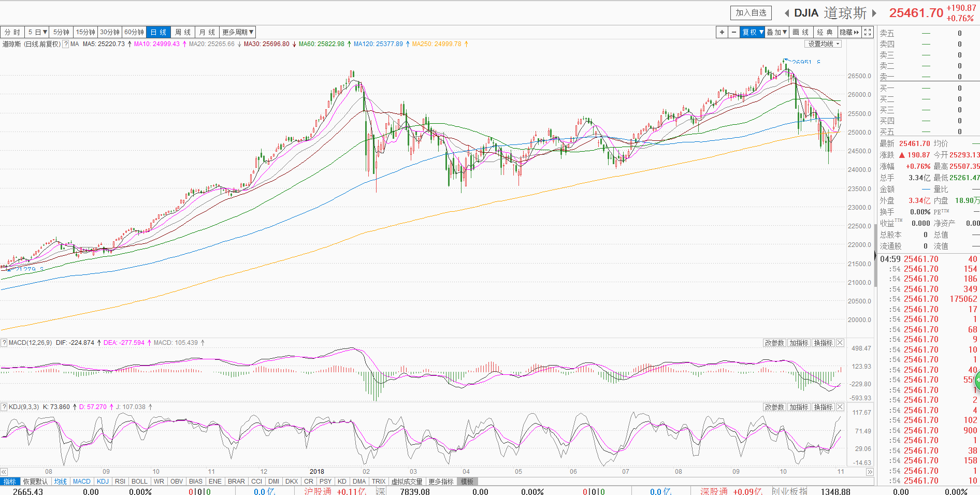Toggle 均线 moving averages indicator
The height and width of the screenshot is (495, 980).
pos(61,482)
